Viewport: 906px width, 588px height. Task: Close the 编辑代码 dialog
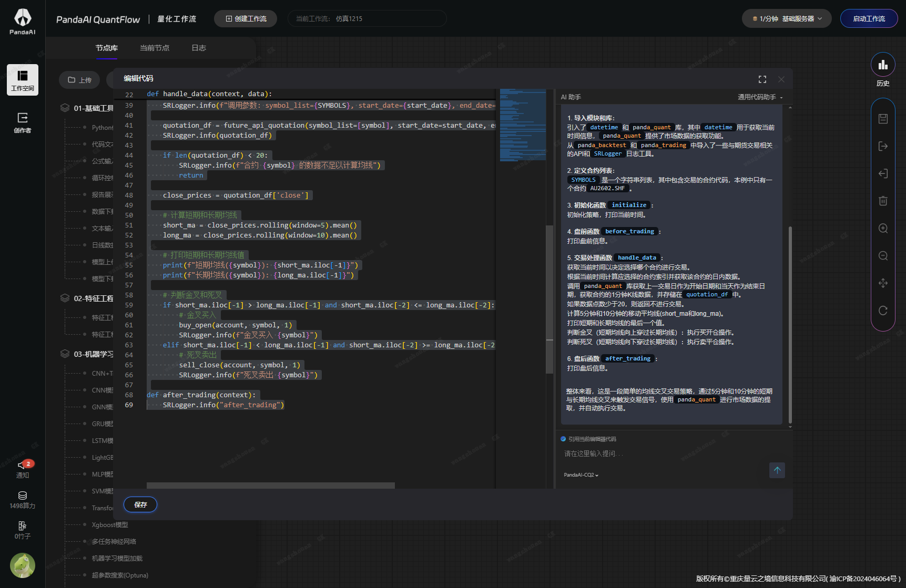point(781,79)
